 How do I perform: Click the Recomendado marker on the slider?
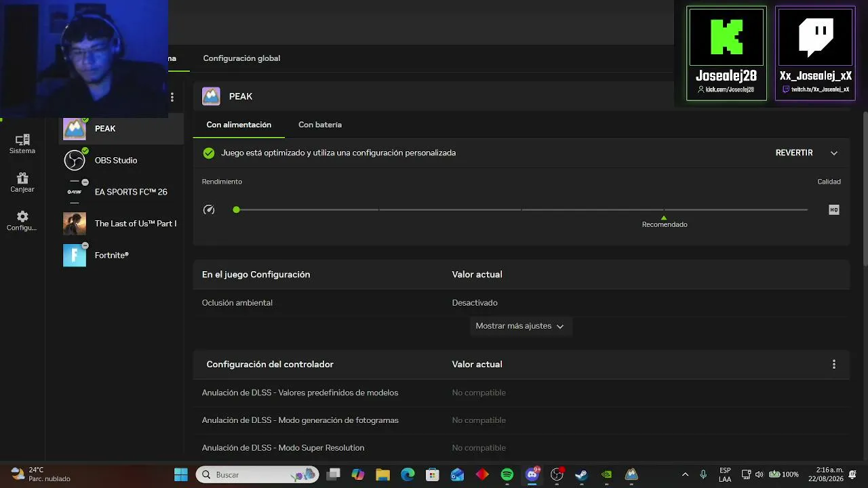tap(665, 221)
